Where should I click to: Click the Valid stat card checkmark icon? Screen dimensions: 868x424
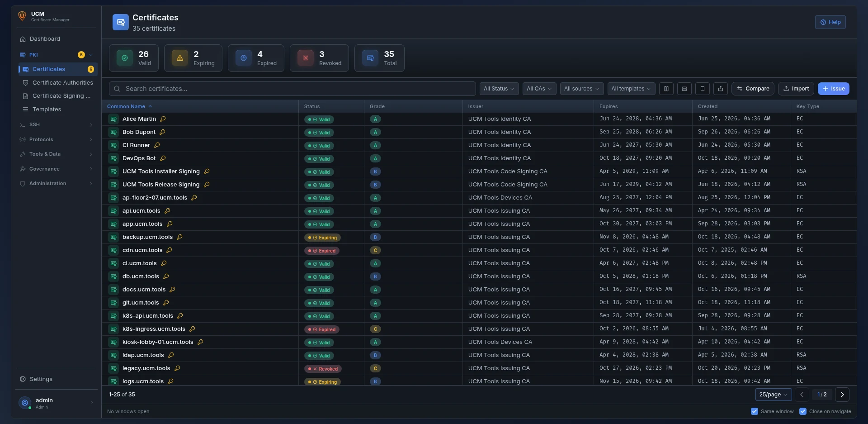tap(125, 58)
